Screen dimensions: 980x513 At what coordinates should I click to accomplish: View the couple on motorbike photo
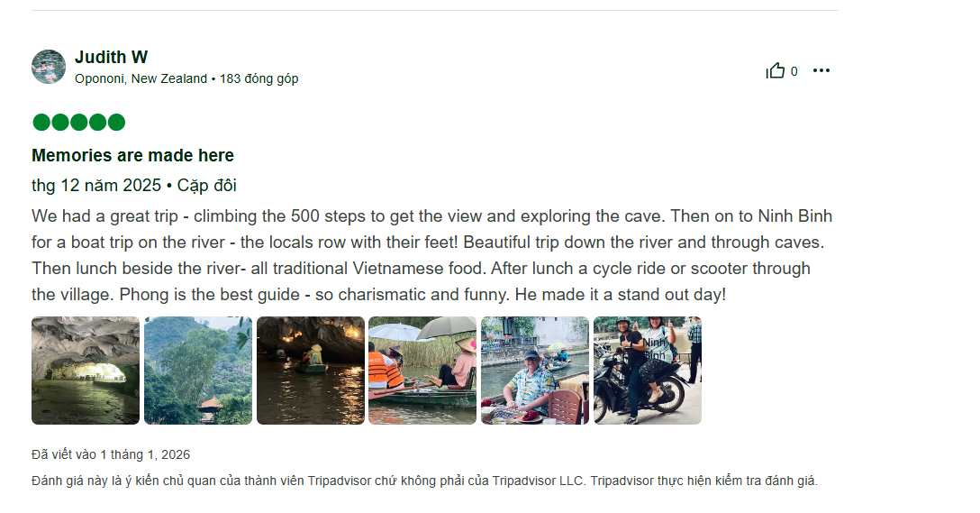pyautogui.click(x=648, y=371)
